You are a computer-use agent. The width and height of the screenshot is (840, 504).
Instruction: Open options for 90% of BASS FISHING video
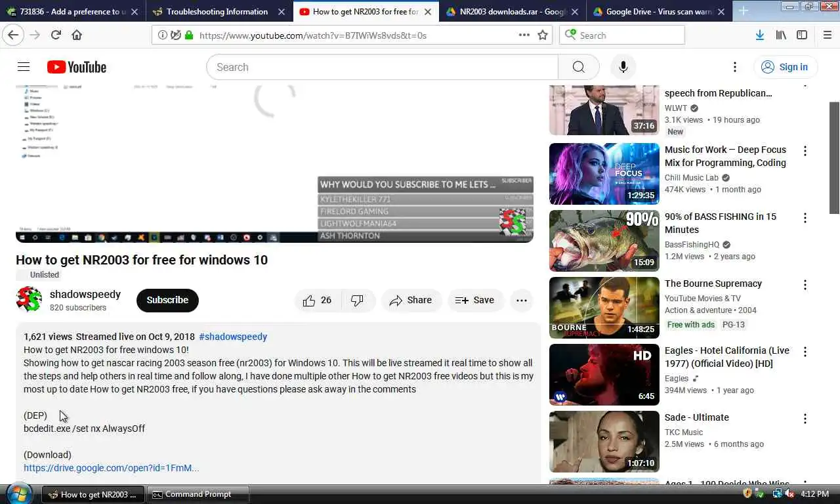[805, 218]
